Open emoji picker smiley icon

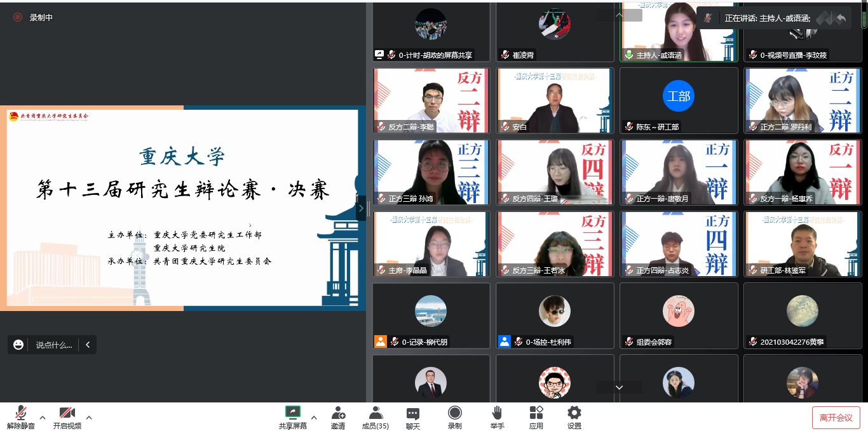pyautogui.click(x=18, y=345)
